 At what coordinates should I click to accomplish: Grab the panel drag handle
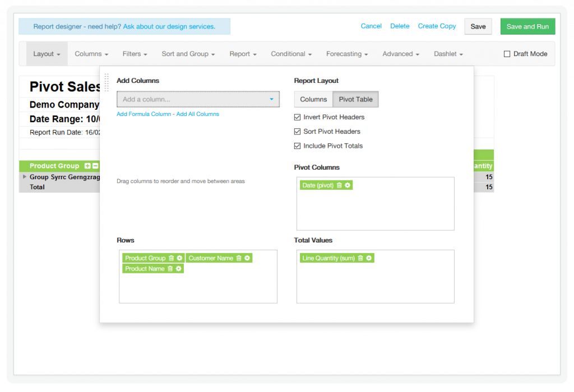click(x=107, y=82)
